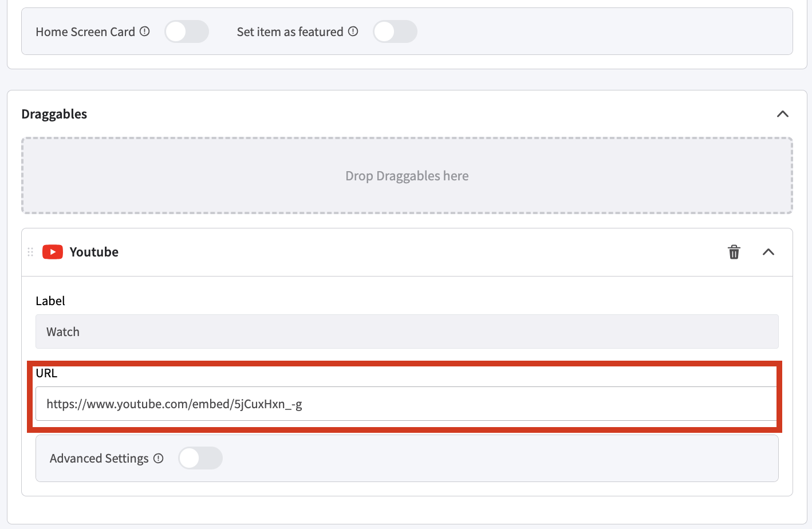
Task: Toggle the Set item as featured switch
Action: tap(395, 31)
